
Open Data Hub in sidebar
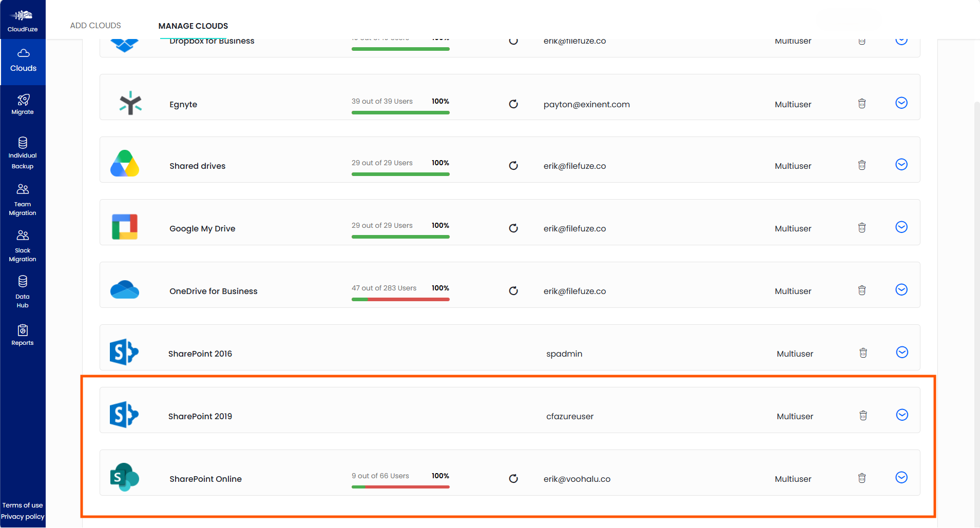[x=23, y=292]
